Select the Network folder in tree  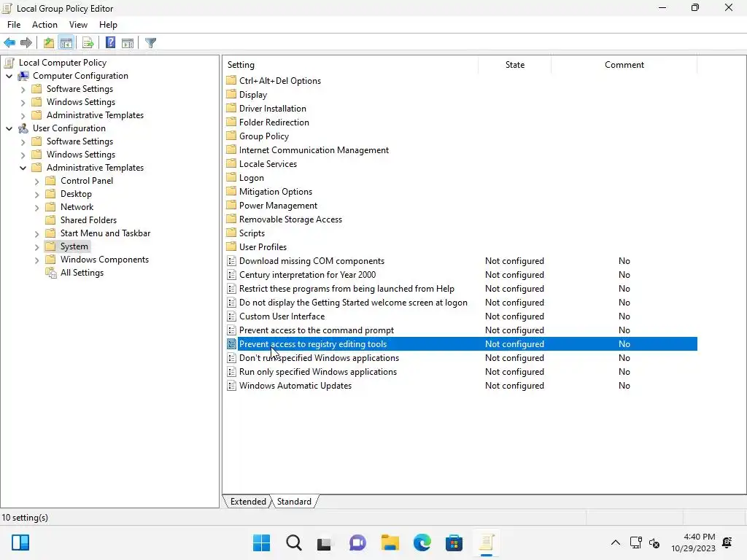pyautogui.click(x=77, y=207)
